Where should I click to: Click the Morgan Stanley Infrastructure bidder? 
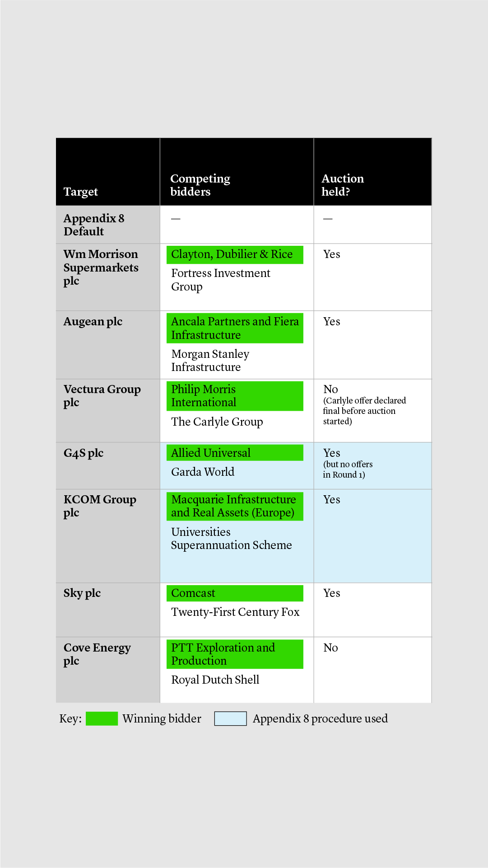[210, 360]
